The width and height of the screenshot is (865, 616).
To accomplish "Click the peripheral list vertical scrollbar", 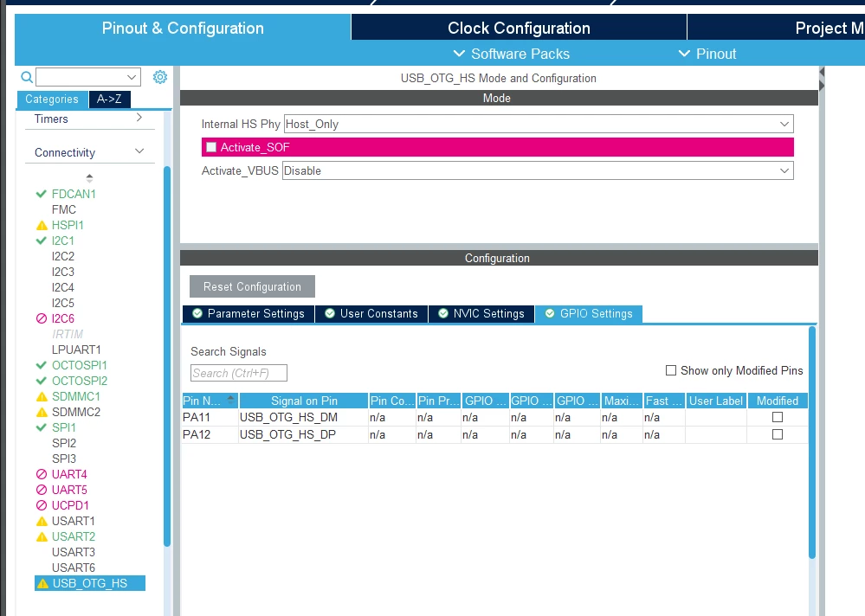I will (166, 356).
